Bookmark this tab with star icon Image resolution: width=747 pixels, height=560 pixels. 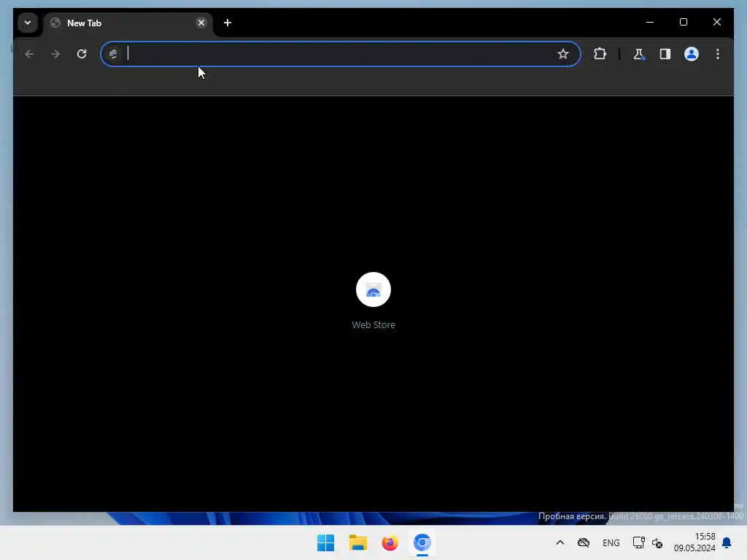[563, 54]
